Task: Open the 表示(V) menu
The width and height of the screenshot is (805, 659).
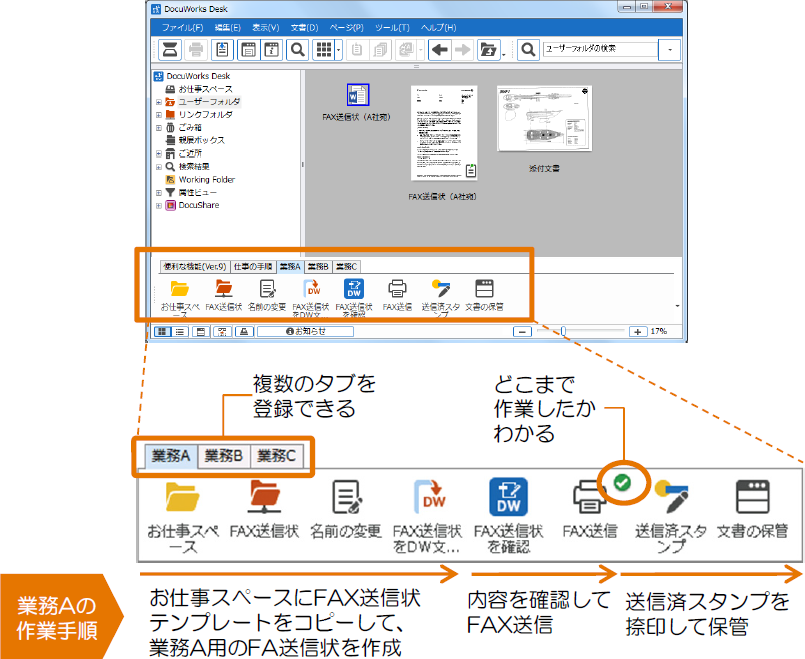Action: click(x=265, y=28)
